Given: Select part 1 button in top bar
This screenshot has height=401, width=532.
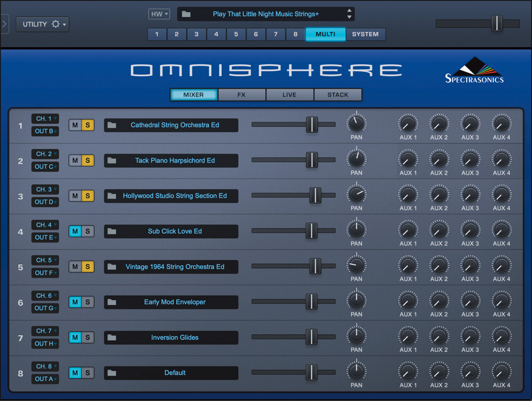Looking at the screenshot, I should (157, 34).
